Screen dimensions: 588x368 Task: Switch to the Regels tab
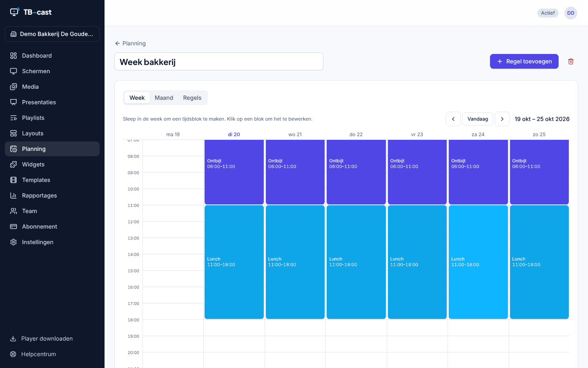coord(192,98)
